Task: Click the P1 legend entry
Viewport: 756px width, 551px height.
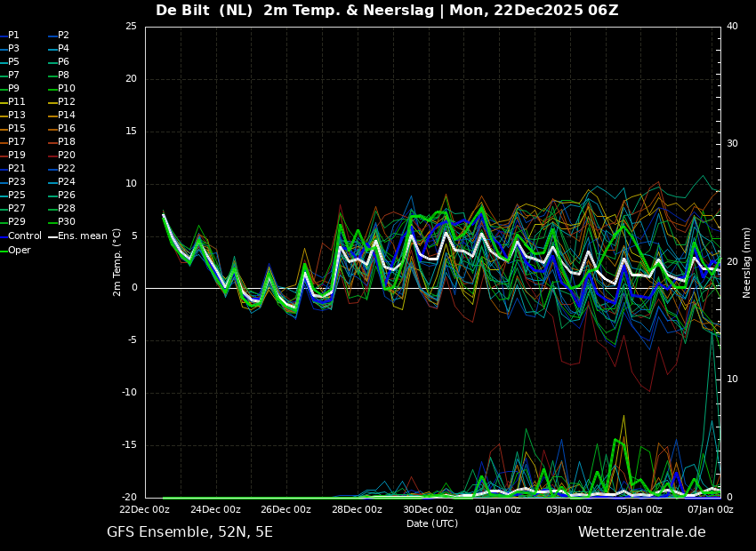Action: point(13,36)
